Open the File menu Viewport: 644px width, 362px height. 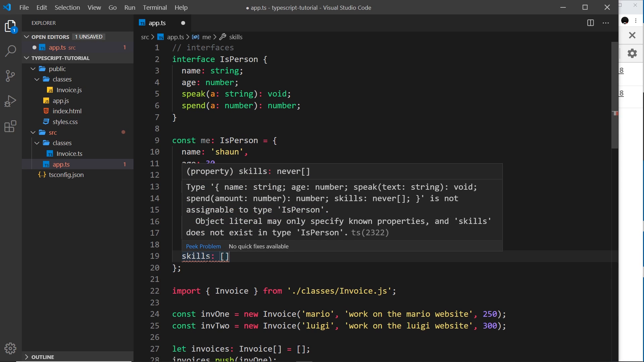coord(24,7)
